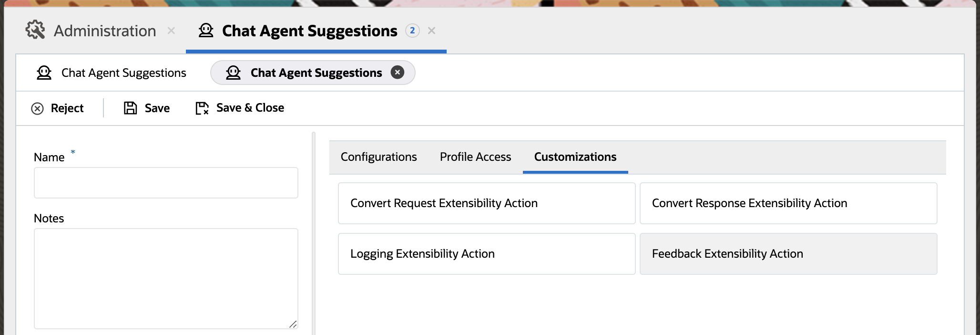This screenshot has width=980, height=335.
Task: Click the agent icon on the top Chat Agent Suggestions tab
Action: click(206, 31)
